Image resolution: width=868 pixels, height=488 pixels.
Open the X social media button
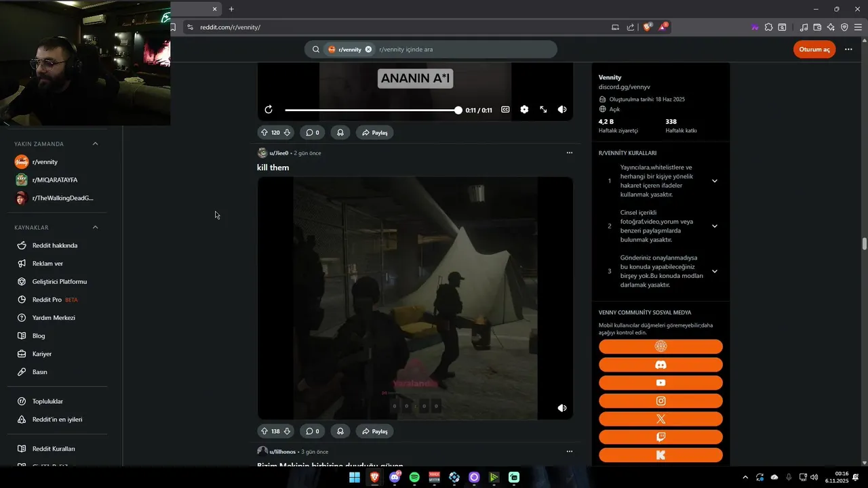[660, 419]
